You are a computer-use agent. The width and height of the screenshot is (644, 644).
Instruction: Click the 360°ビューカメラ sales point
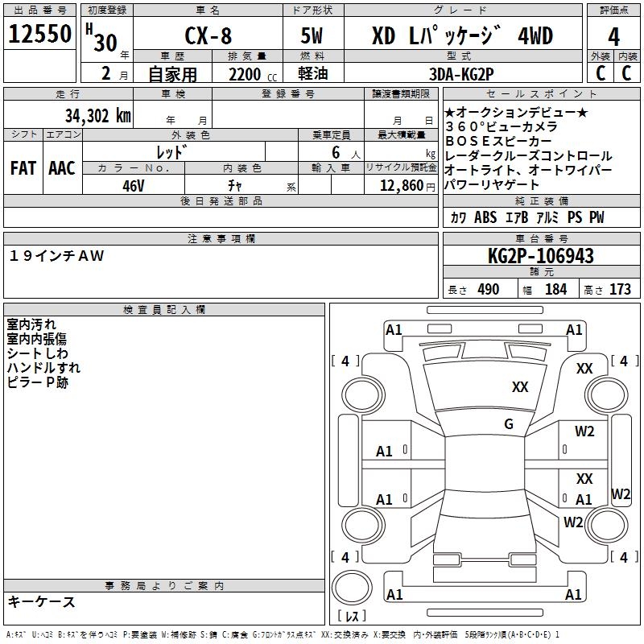tap(501, 126)
